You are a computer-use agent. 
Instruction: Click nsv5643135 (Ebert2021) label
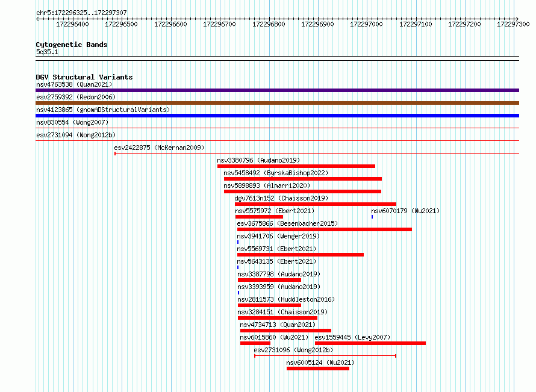pyautogui.click(x=276, y=261)
